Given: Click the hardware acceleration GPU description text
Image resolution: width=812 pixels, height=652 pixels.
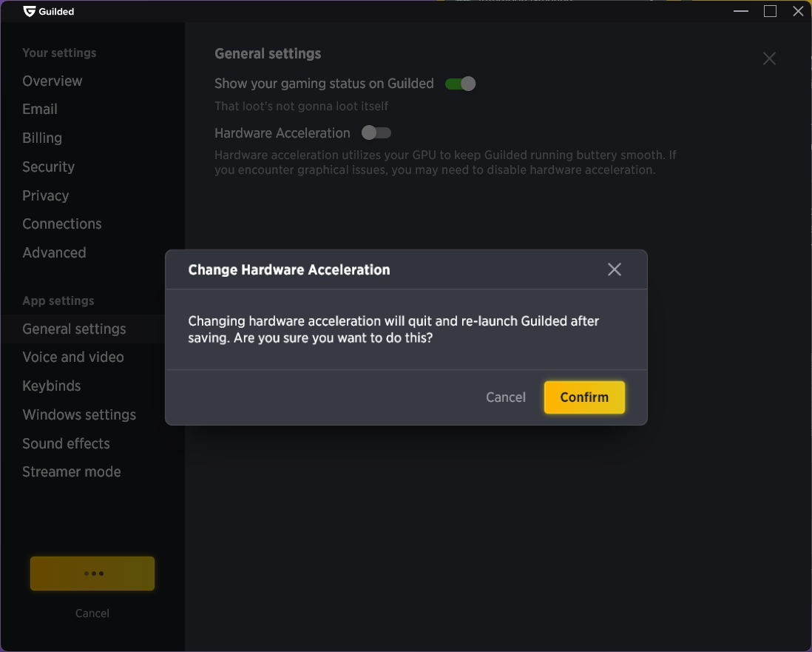Looking at the screenshot, I should coord(445,162).
